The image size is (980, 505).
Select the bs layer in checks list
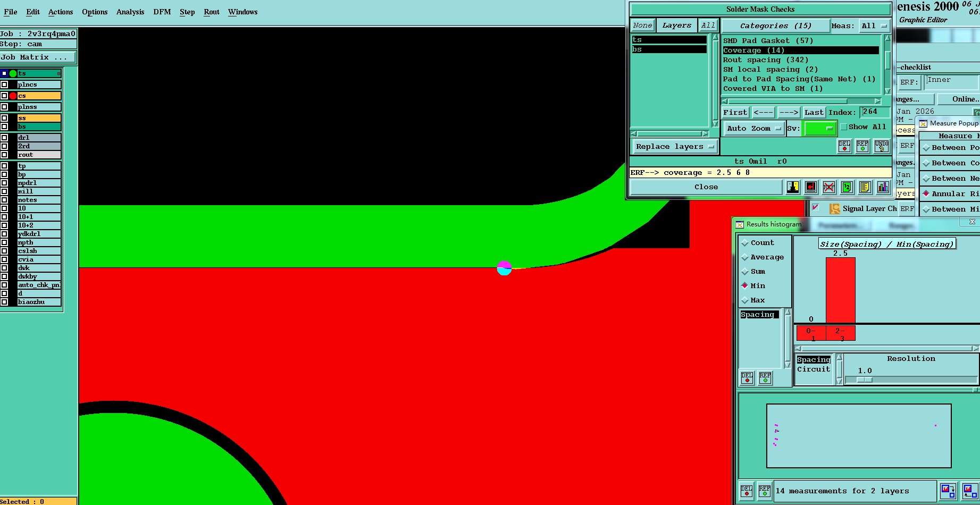[669, 49]
